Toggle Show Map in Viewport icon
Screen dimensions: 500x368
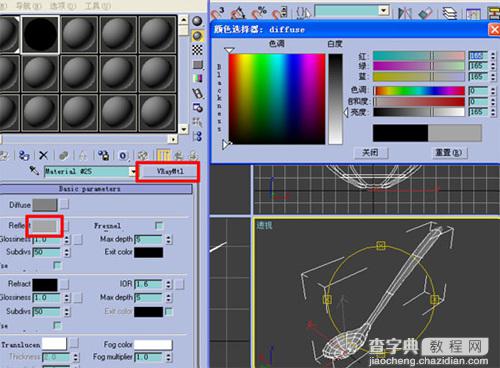tap(143, 156)
